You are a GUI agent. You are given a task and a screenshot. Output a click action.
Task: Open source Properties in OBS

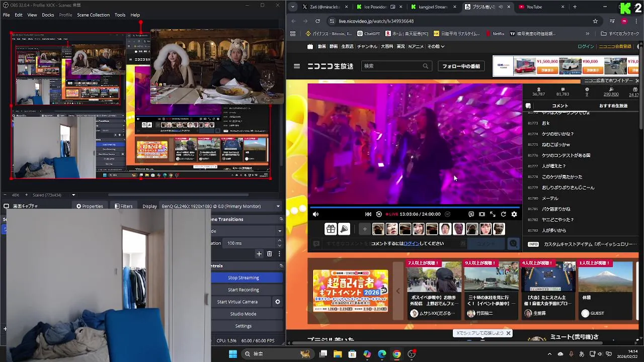tap(90, 206)
